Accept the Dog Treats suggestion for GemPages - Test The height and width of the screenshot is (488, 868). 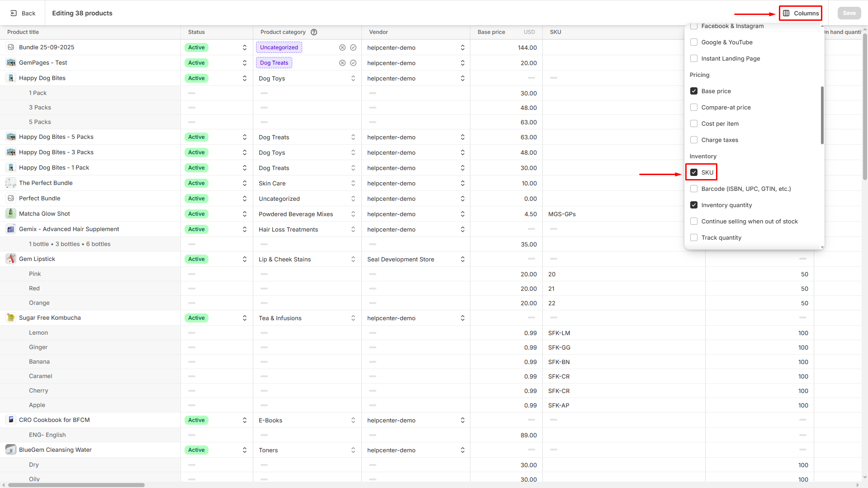[x=353, y=63]
